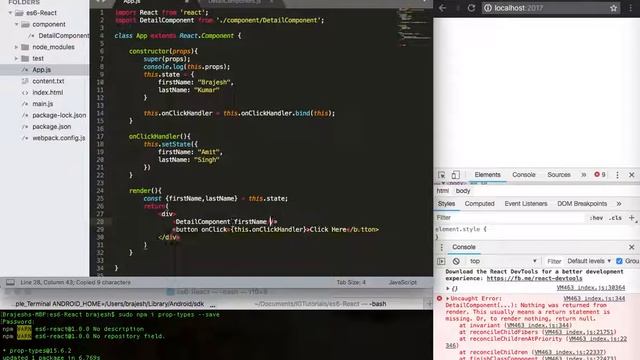Click the red Uncaught Error icon
The width and height of the screenshot is (640, 360).
[439, 298]
